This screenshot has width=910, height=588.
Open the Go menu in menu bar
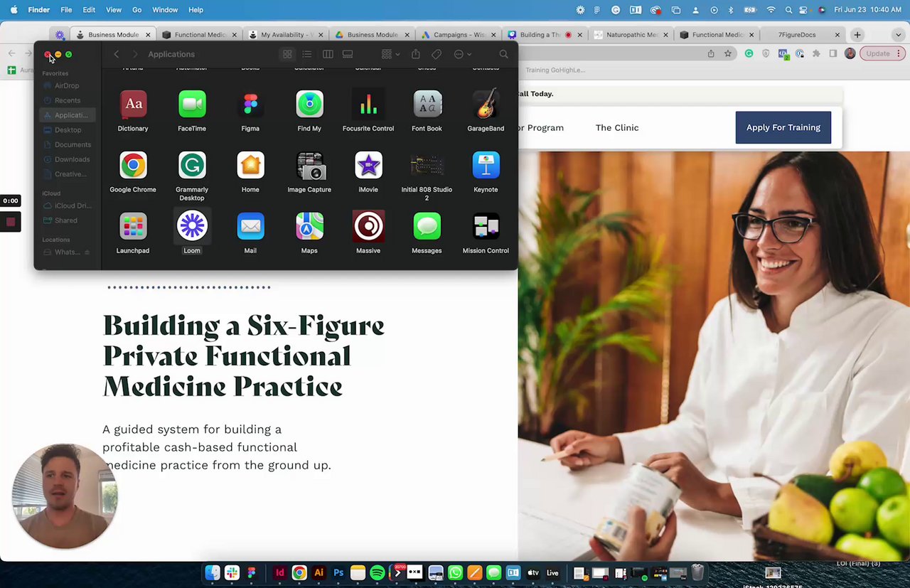tap(137, 10)
